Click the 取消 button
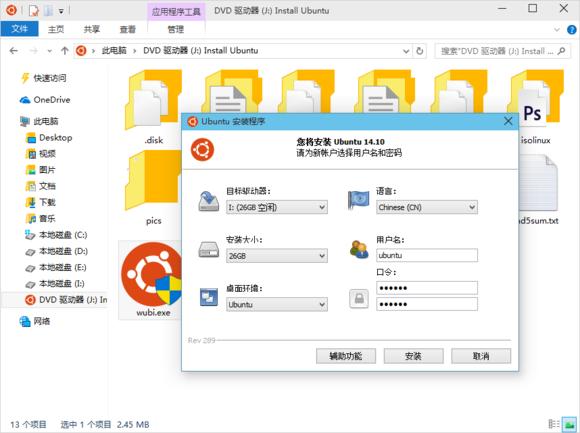This screenshot has height=433, width=580. [x=481, y=356]
